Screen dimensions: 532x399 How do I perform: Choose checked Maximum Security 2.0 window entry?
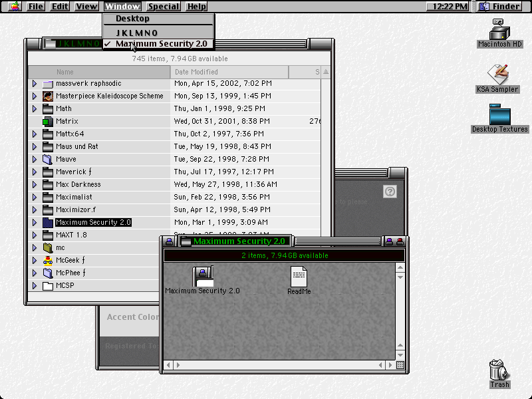(x=158, y=44)
